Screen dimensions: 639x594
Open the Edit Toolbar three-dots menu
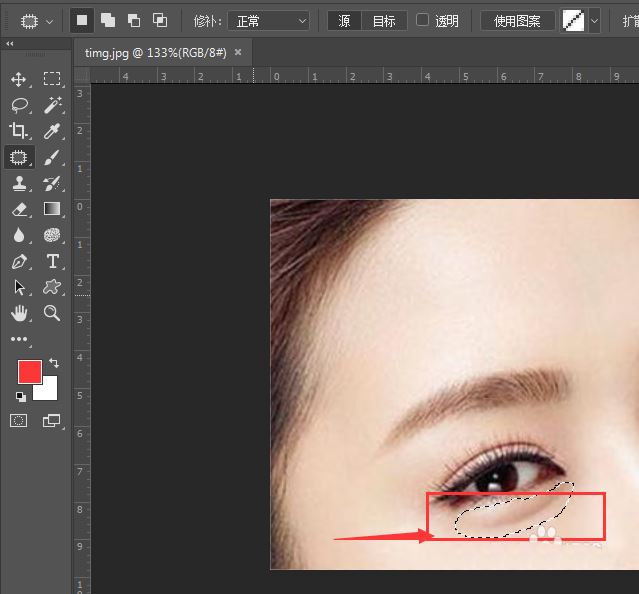click(19, 339)
